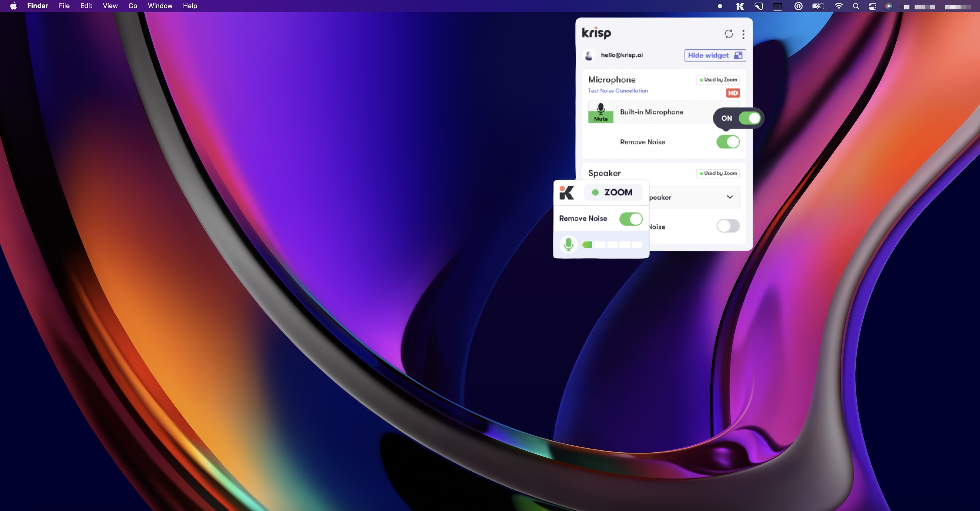
Task: Open the three-dot options menu in Krisp
Action: 743,34
